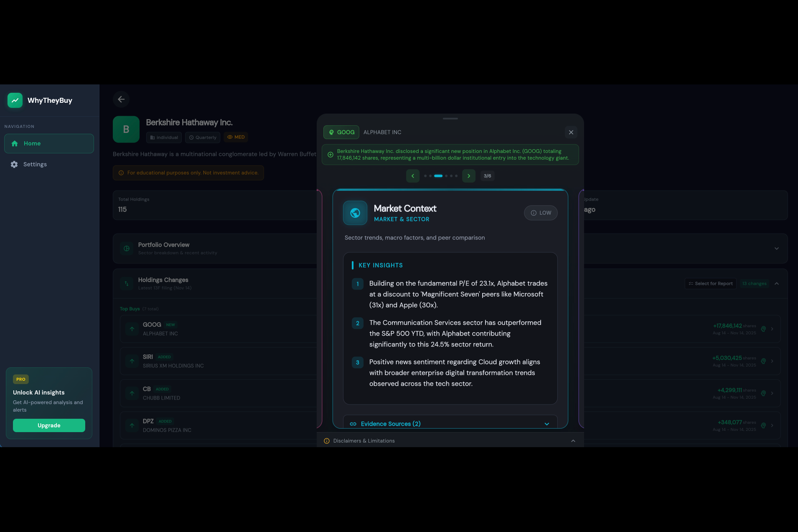Go back using the arrow button

point(121,99)
